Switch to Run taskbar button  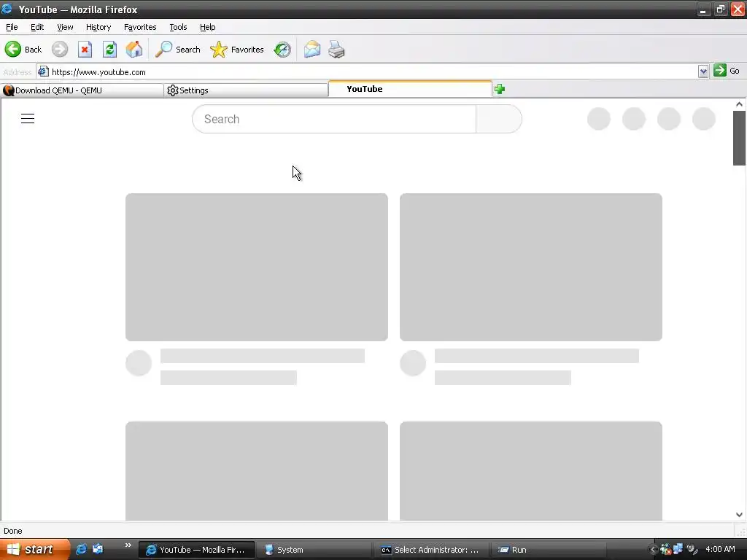click(549, 550)
